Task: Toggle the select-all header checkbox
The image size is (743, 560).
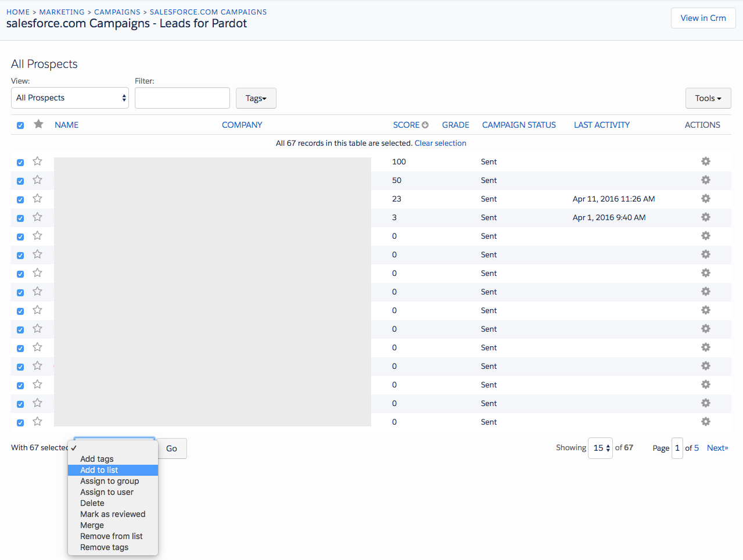Action: [x=20, y=125]
